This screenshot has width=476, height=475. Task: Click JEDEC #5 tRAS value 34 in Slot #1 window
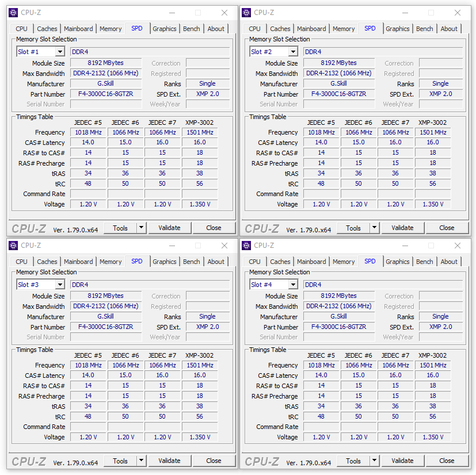coord(88,174)
